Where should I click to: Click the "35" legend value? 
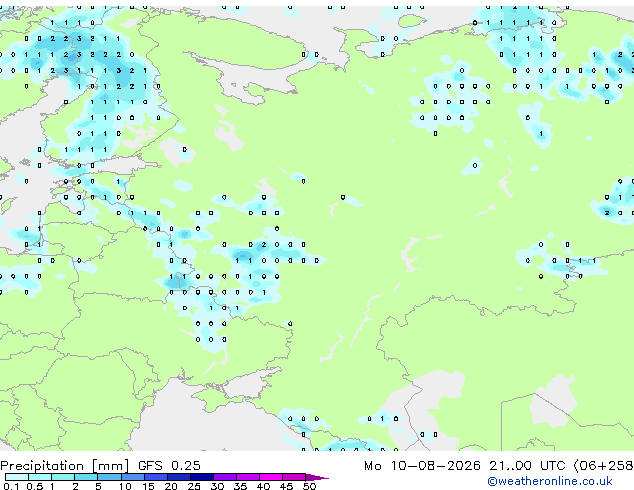coord(240,486)
